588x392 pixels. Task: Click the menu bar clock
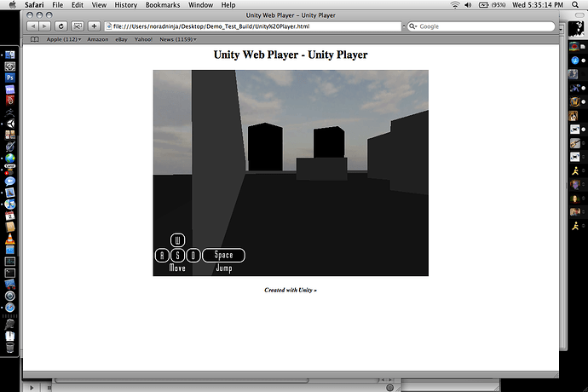point(538,5)
